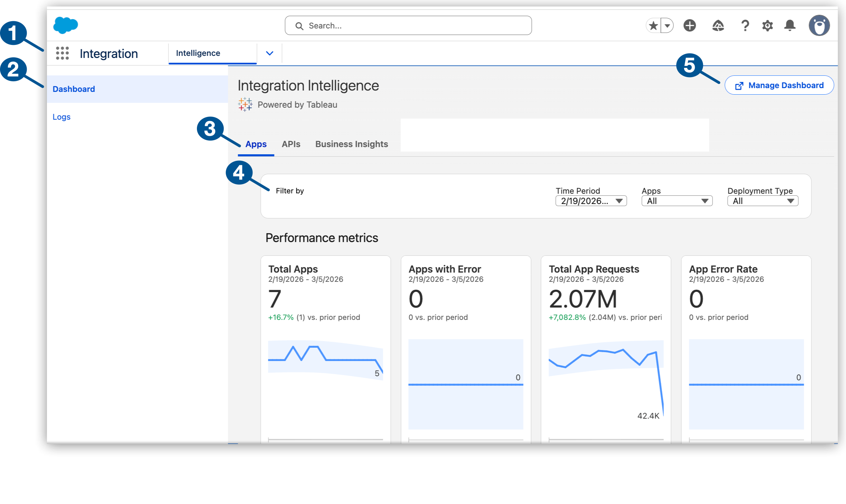Screen dimensions: 846x504
Task: Open the Deployment Type filter dropdown
Action: tap(763, 201)
